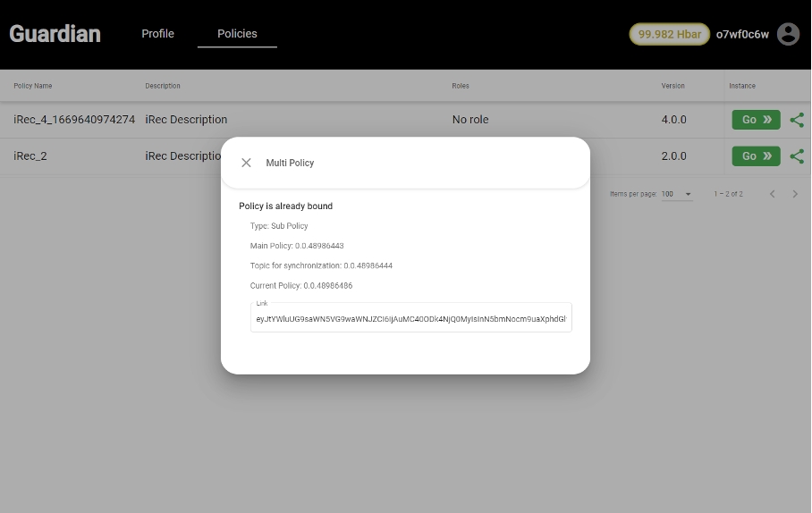This screenshot has height=513, width=812.
Task: Click the Policy Name column header
Action: [33, 86]
